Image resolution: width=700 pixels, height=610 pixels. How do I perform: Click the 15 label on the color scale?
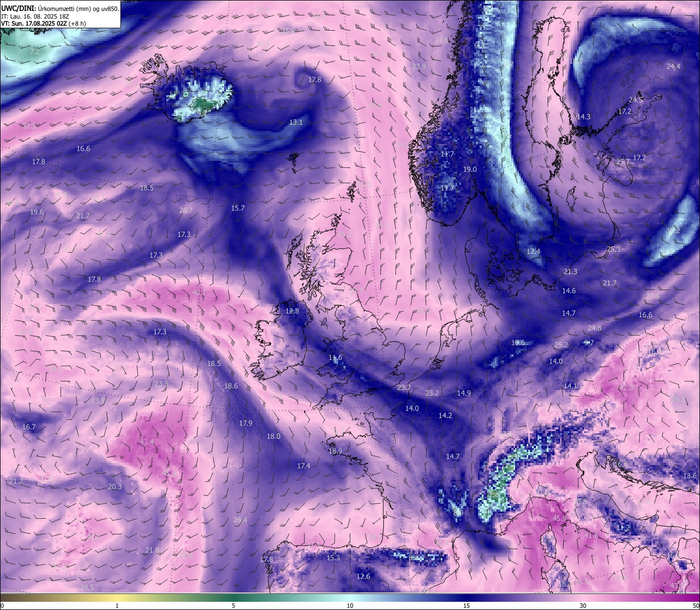[466, 606]
